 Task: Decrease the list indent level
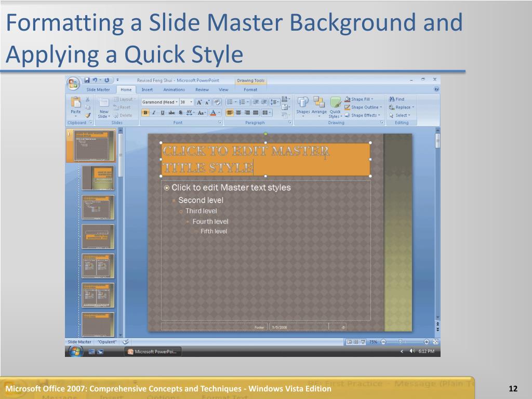(x=256, y=102)
